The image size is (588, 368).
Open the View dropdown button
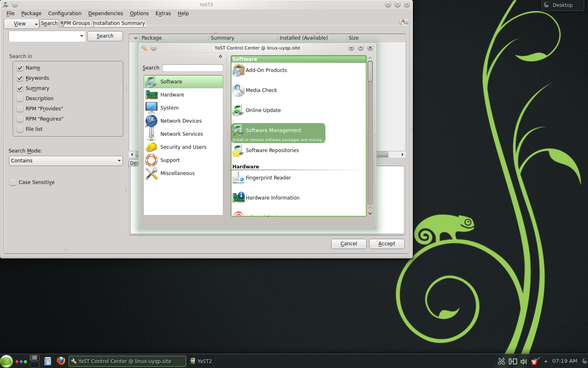(x=22, y=24)
